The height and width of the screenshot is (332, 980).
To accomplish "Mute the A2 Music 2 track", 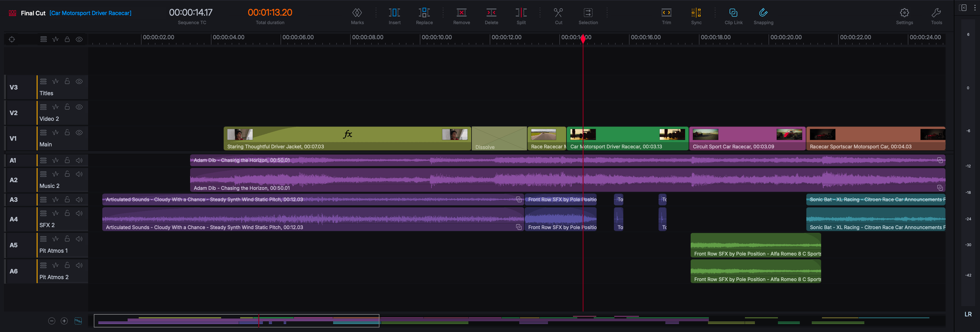I will pyautogui.click(x=79, y=174).
